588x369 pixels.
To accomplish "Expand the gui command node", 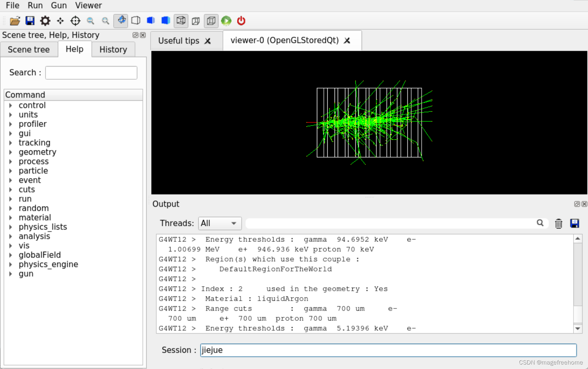I will [x=11, y=133].
